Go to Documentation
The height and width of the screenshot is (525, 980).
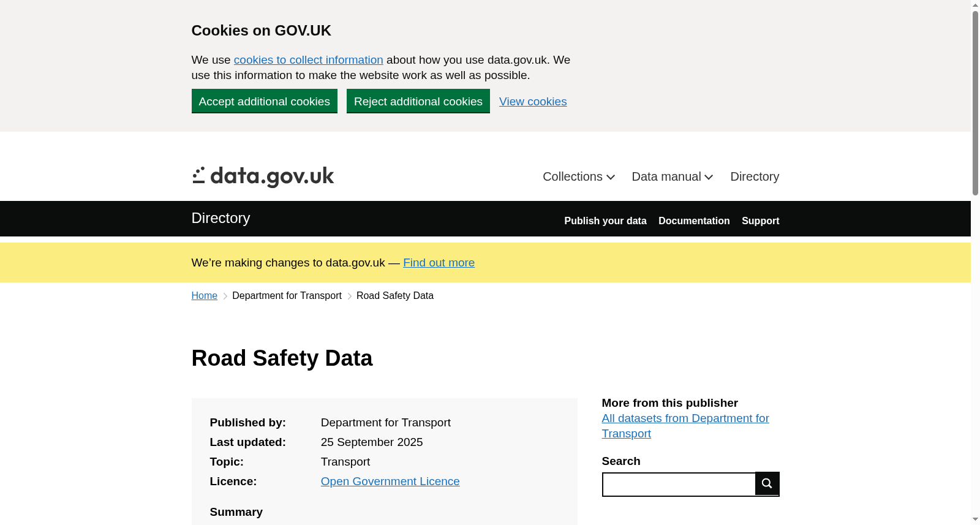pyautogui.click(x=694, y=221)
